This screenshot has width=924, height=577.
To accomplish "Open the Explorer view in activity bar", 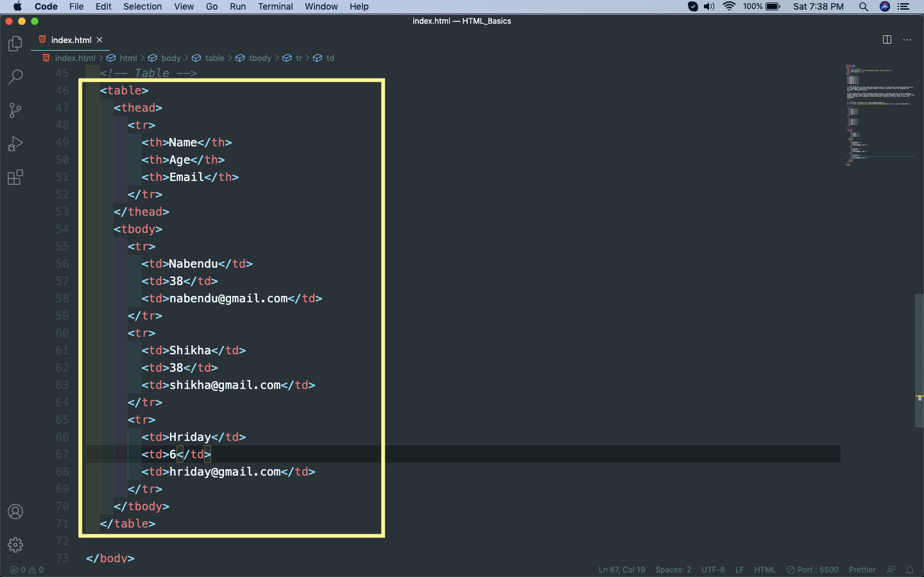I will point(15,44).
